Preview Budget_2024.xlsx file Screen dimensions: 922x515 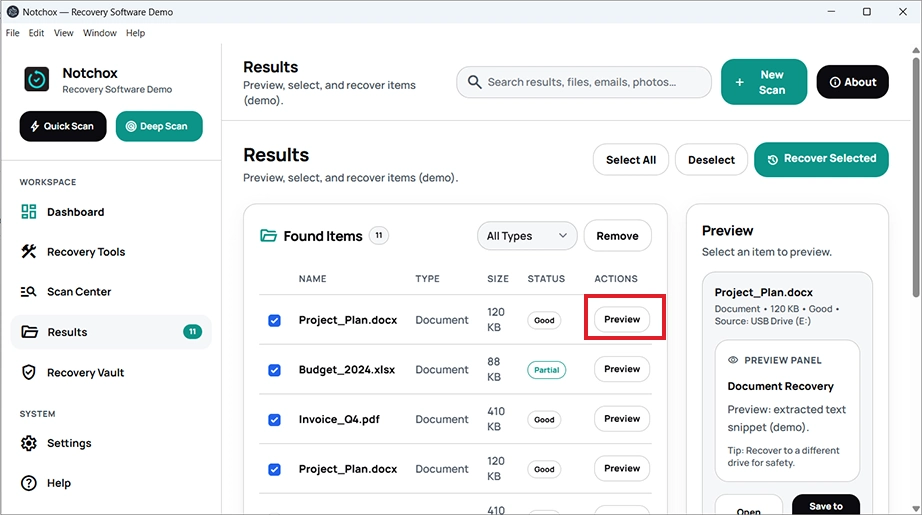(x=622, y=369)
